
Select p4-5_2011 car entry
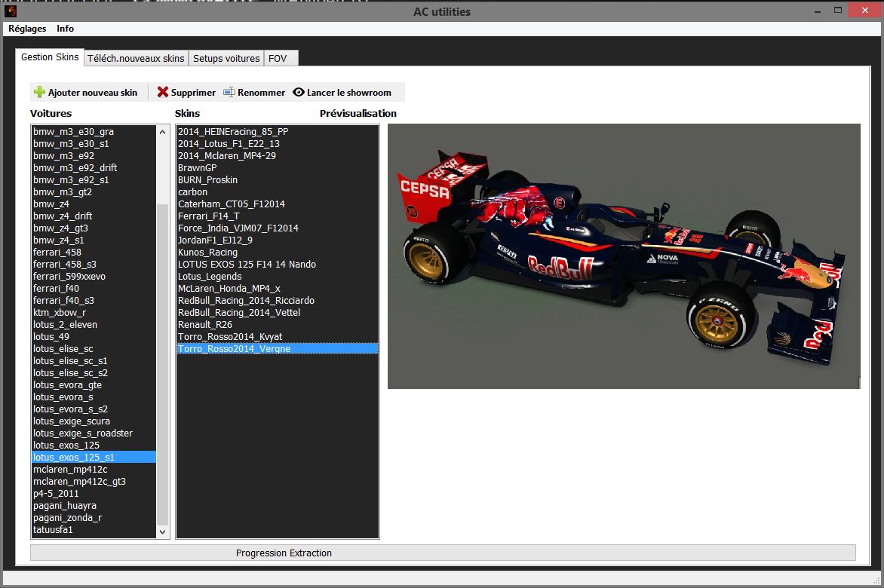tap(94, 493)
